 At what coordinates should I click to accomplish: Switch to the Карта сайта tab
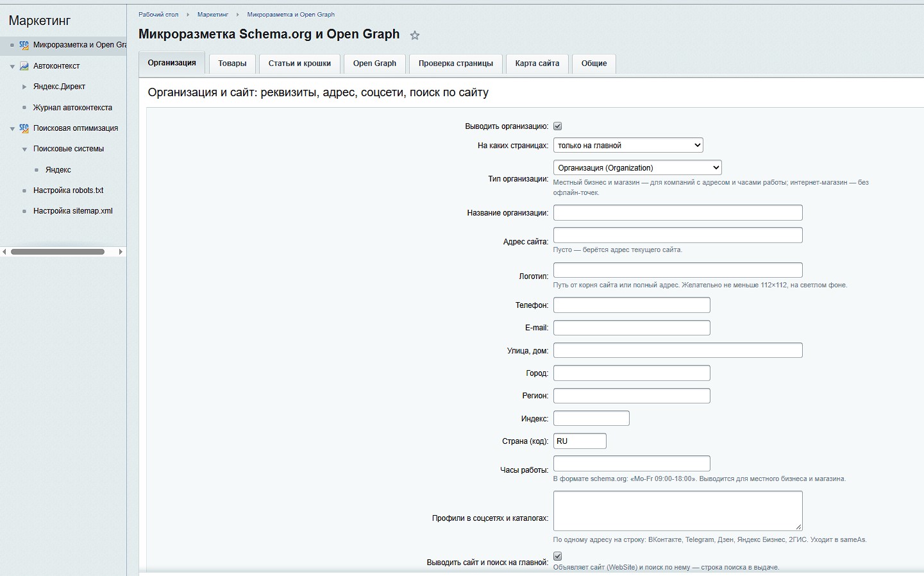pos(537,64)
